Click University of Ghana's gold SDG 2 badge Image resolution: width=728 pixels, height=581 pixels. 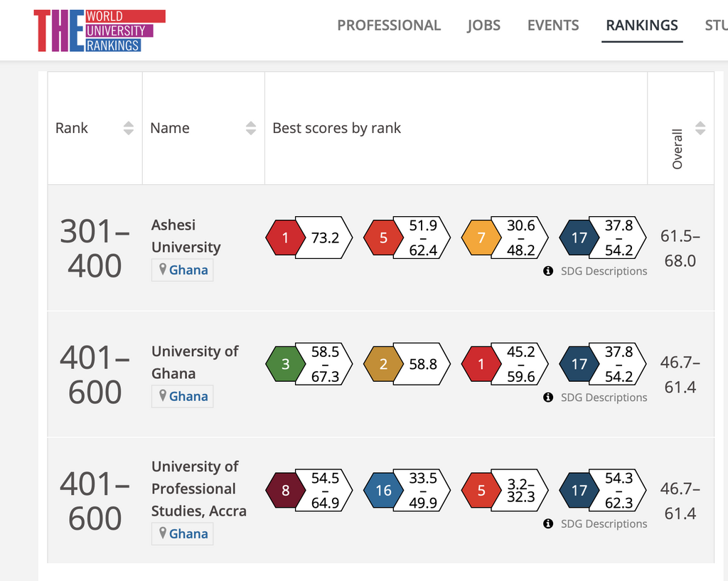[x=383, y=364]
